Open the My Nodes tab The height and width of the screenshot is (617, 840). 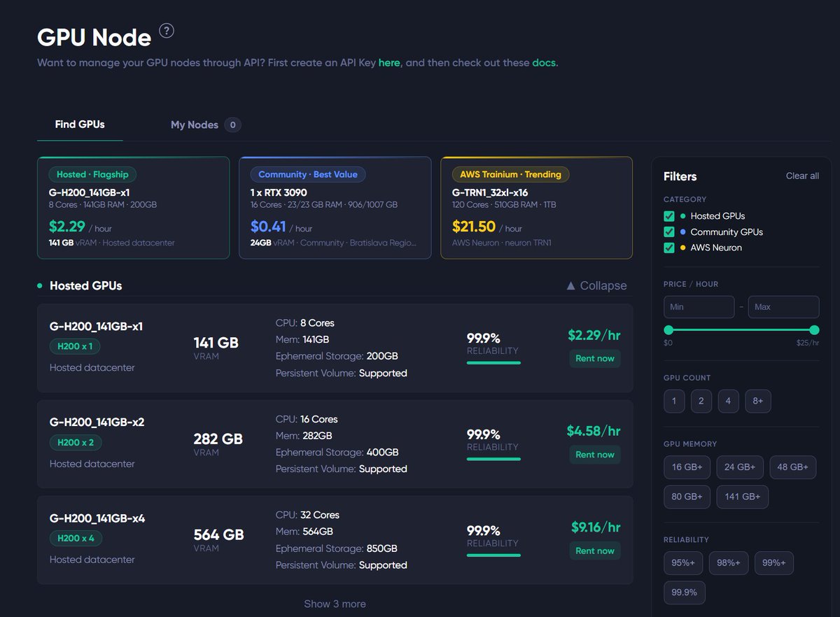point(206,125)
